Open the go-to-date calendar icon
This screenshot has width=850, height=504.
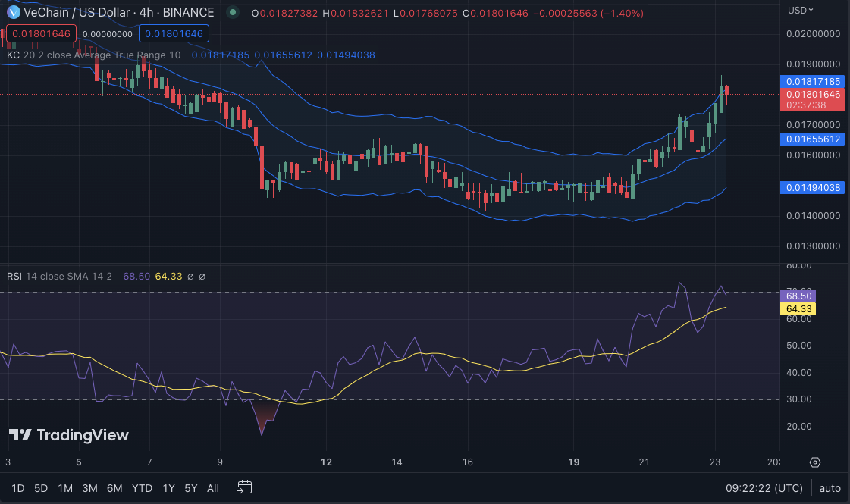(244, 487)
